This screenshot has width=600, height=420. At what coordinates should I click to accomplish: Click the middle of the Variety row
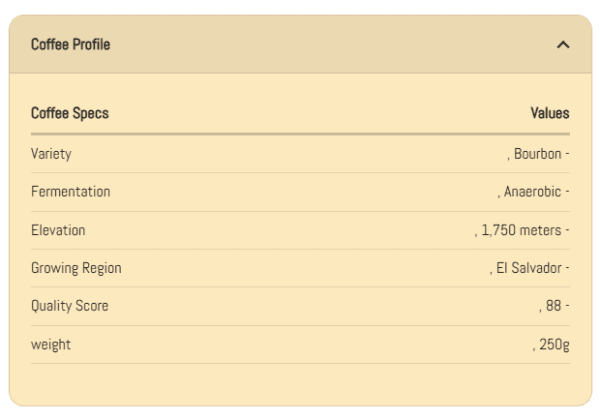[x=300, y=154]
